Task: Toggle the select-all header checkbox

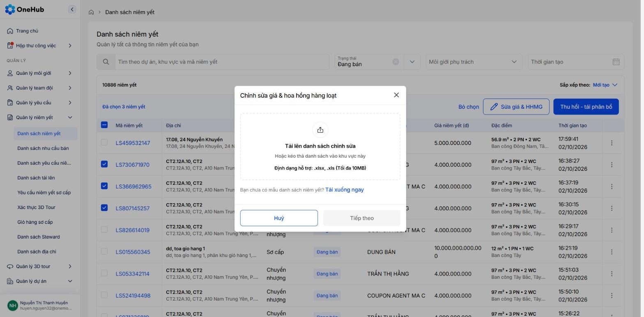Action: coord(104,125)
